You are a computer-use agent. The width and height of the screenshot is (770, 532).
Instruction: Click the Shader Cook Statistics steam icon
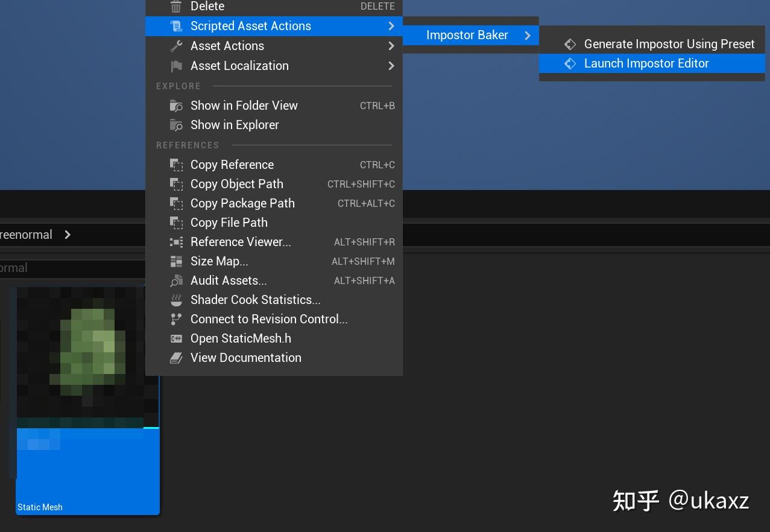pos(176,300)
